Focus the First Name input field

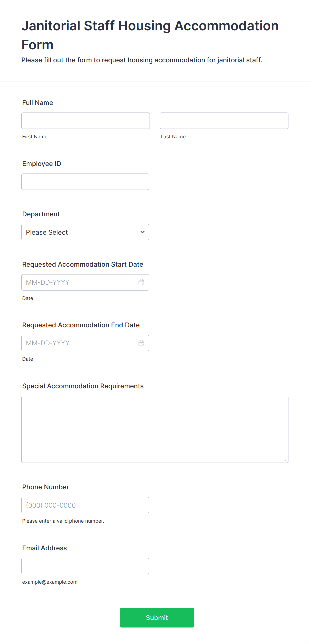[x=86, y=121]
